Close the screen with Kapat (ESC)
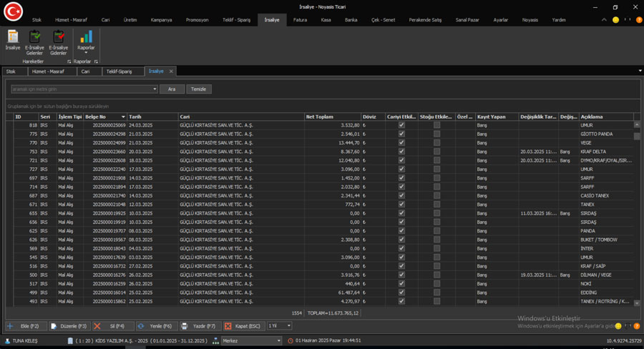 coord(244,326)
